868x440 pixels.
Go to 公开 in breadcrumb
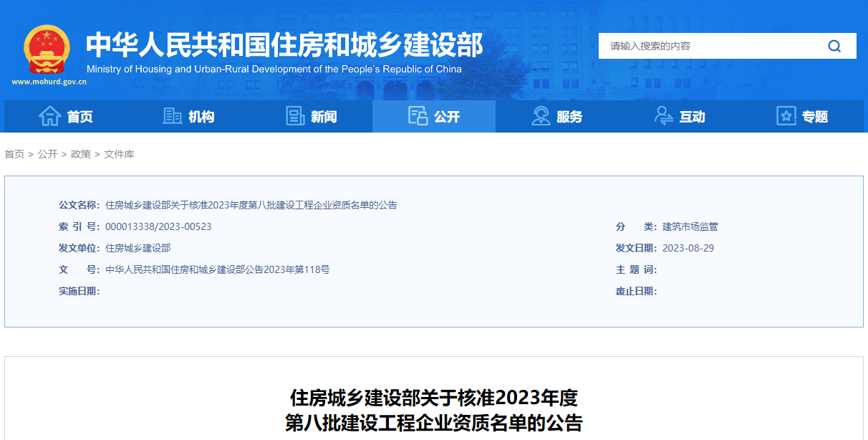(48, 154)
